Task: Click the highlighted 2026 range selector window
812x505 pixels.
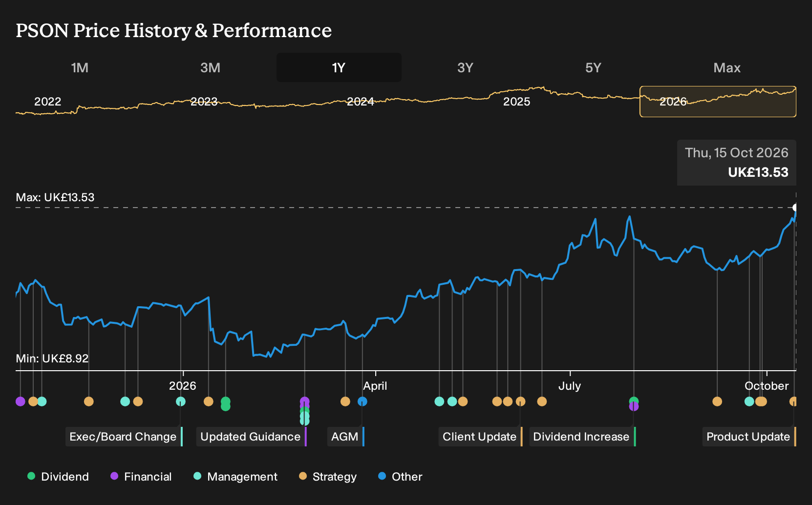Action: (x=718, y=102)
